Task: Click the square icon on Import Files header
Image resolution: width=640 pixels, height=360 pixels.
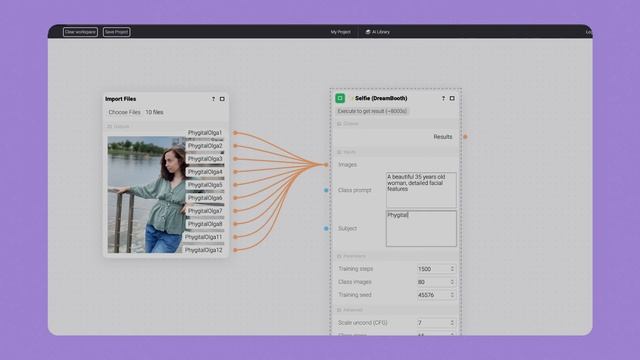Action: (222, 99)
